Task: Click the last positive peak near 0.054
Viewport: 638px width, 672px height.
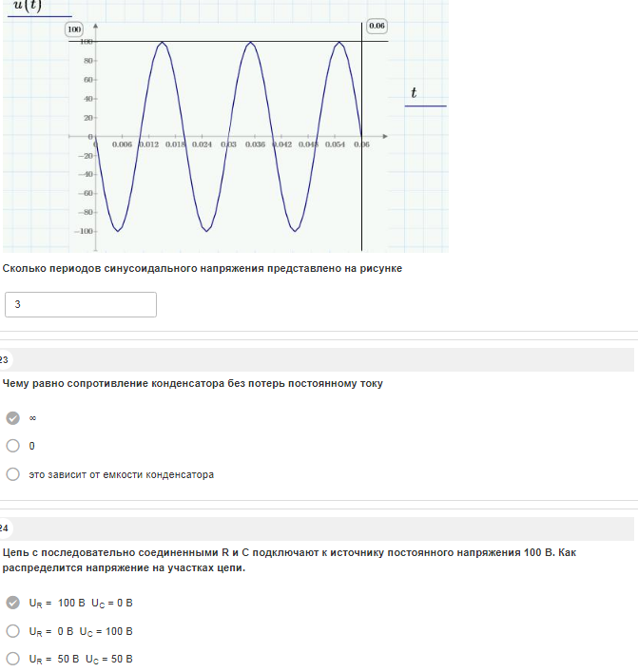Action: 339,42
